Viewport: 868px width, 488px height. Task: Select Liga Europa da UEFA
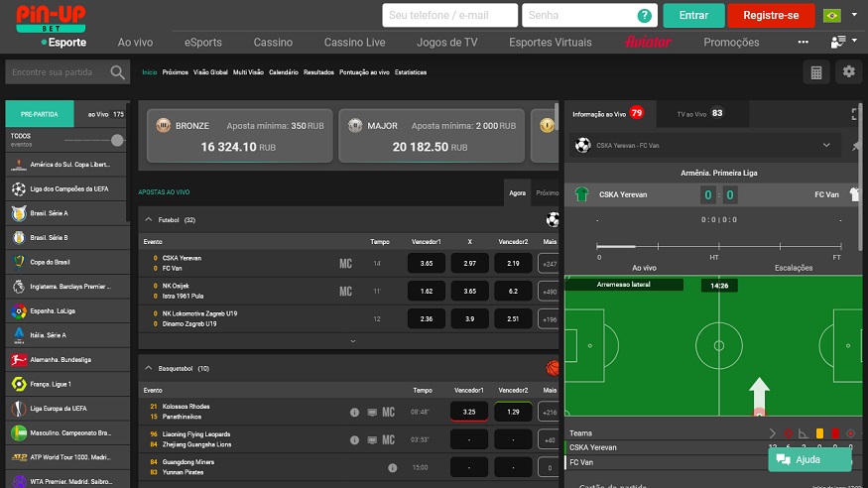tap(67, 409)
